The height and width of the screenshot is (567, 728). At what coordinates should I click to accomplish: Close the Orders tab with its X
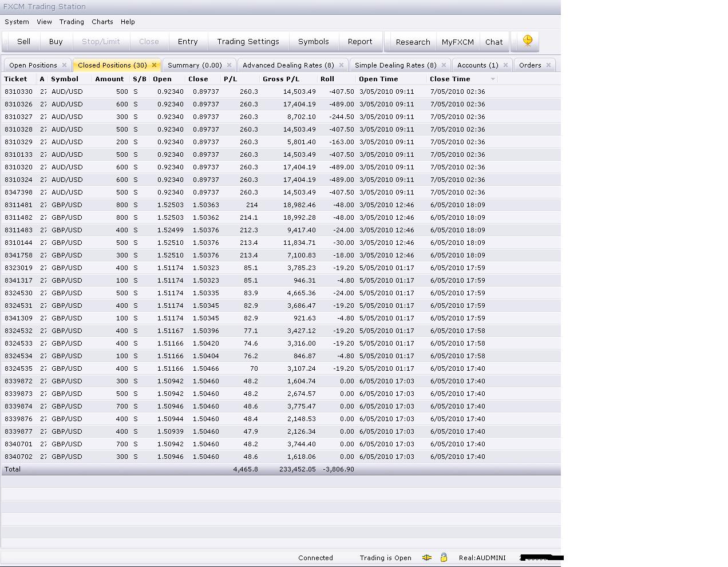(x=548, y=65)
